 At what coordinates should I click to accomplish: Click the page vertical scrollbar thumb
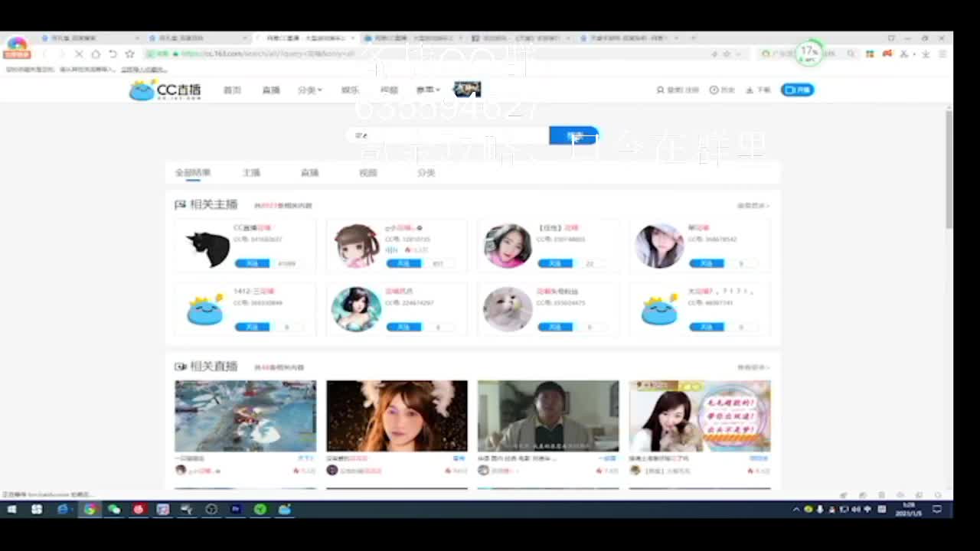pyautogui.click(x=949, y=170)
